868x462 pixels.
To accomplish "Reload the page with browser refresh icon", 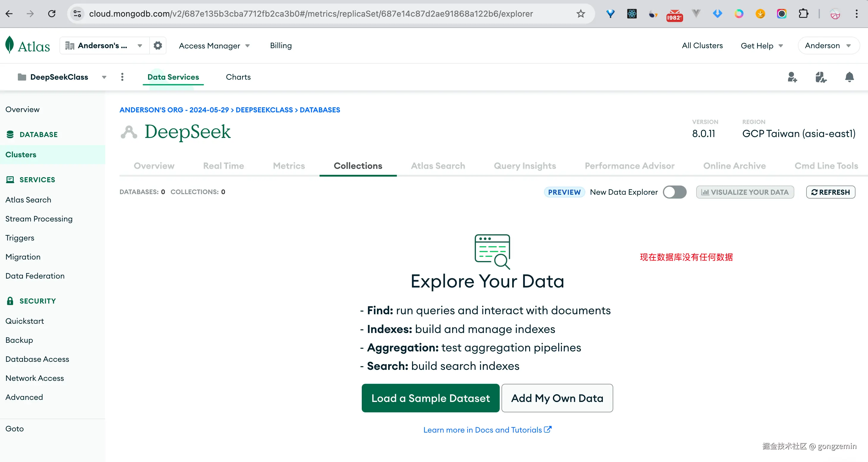I will click(51, 14).
